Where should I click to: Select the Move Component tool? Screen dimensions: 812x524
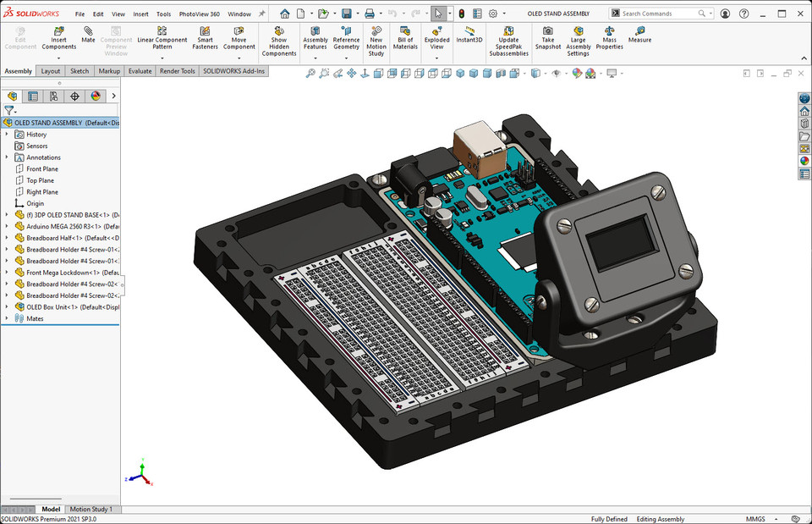239,38
